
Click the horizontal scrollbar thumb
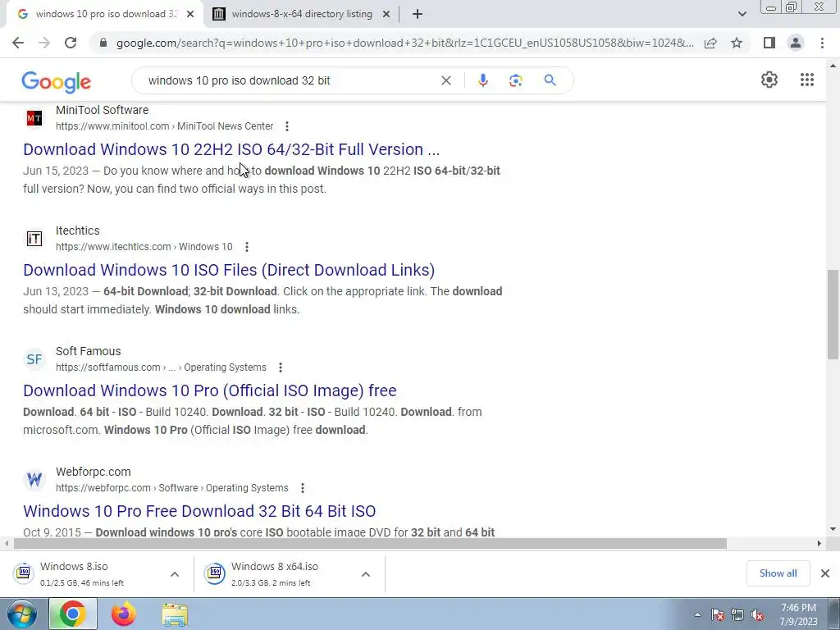370,543
